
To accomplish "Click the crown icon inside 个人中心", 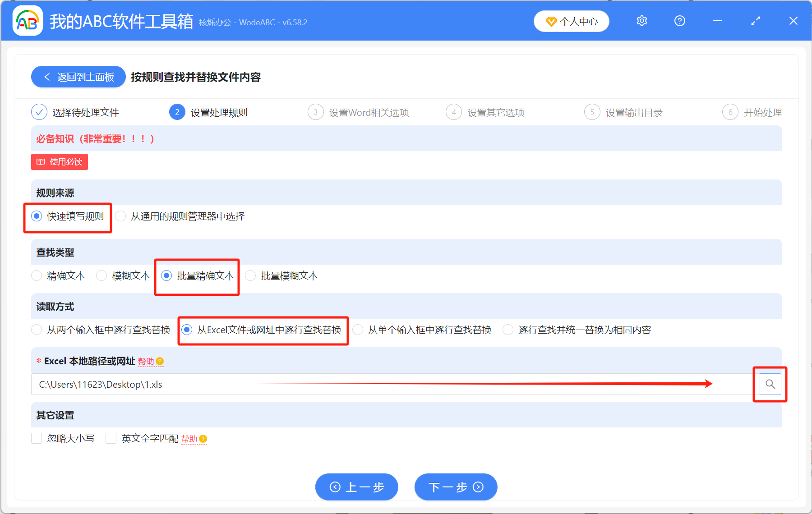I will (551, 21).
